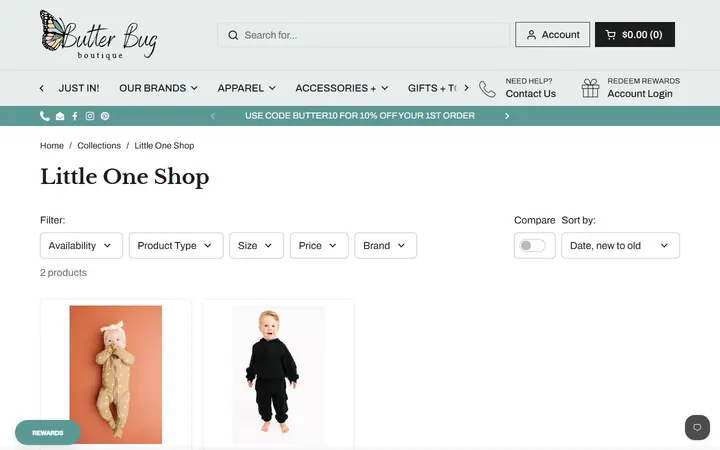Expand the APPAREL menu
This screenshot has height=450, width=720.
247,88
